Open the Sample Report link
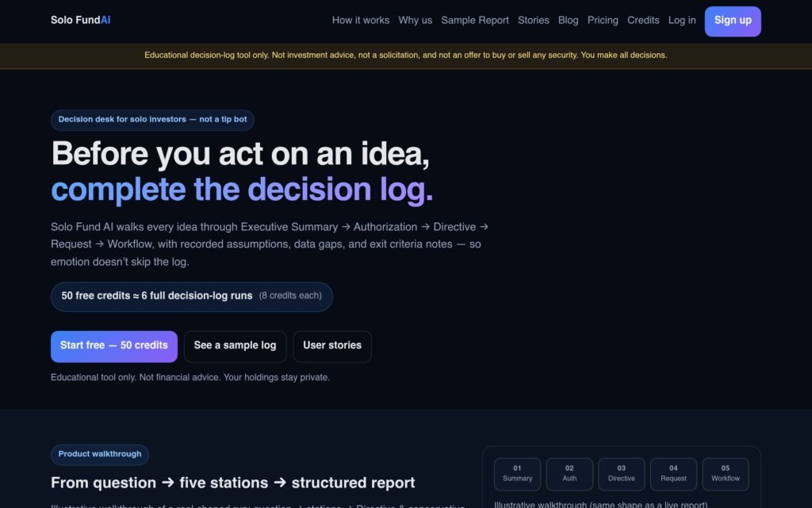The width and height of the screenshot is (812, 508). click(x=475, y=20)
